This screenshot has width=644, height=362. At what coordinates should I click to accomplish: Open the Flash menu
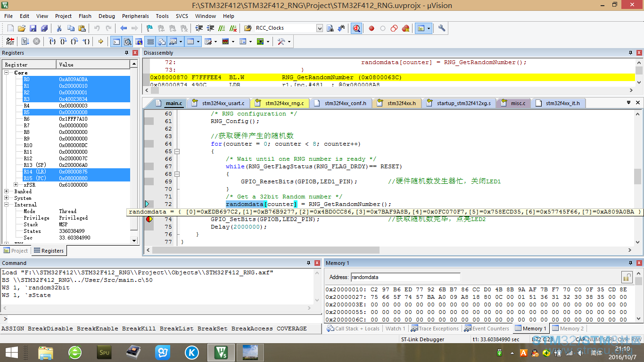(x=85, y=16)
